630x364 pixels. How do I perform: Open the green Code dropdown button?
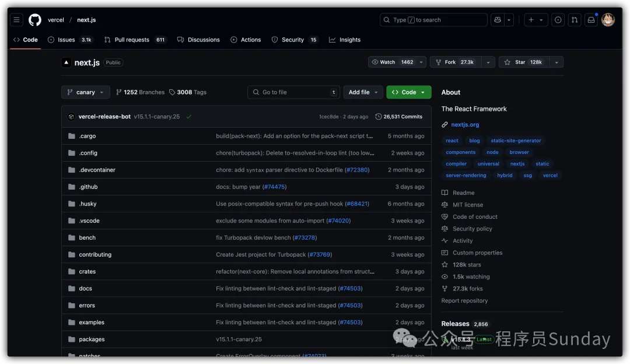(x=408, y=92)
